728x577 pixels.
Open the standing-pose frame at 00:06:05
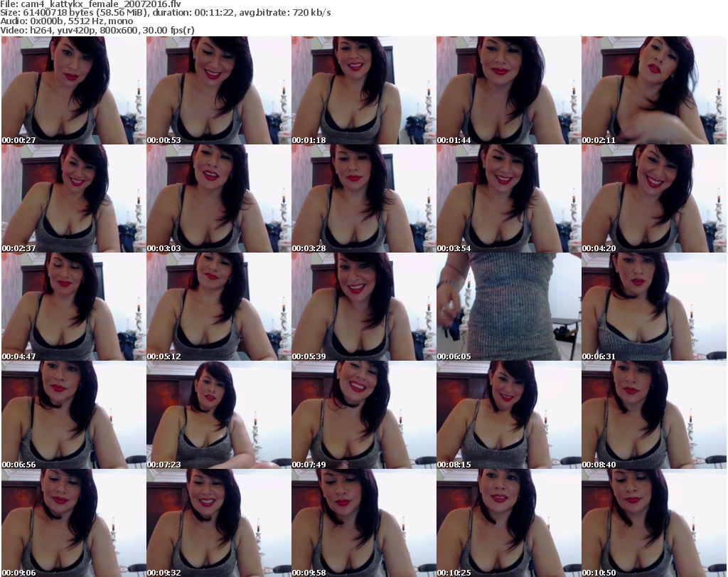508,307
